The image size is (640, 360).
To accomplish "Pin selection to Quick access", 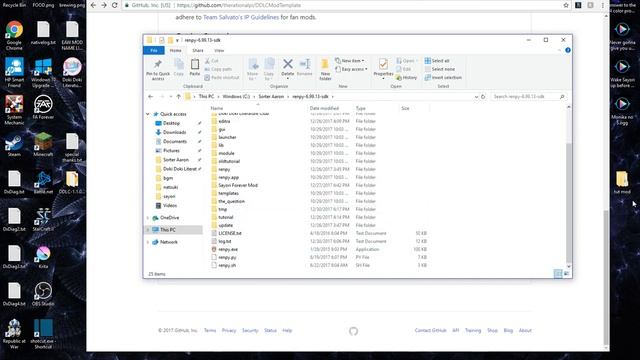I will [158, 69].
